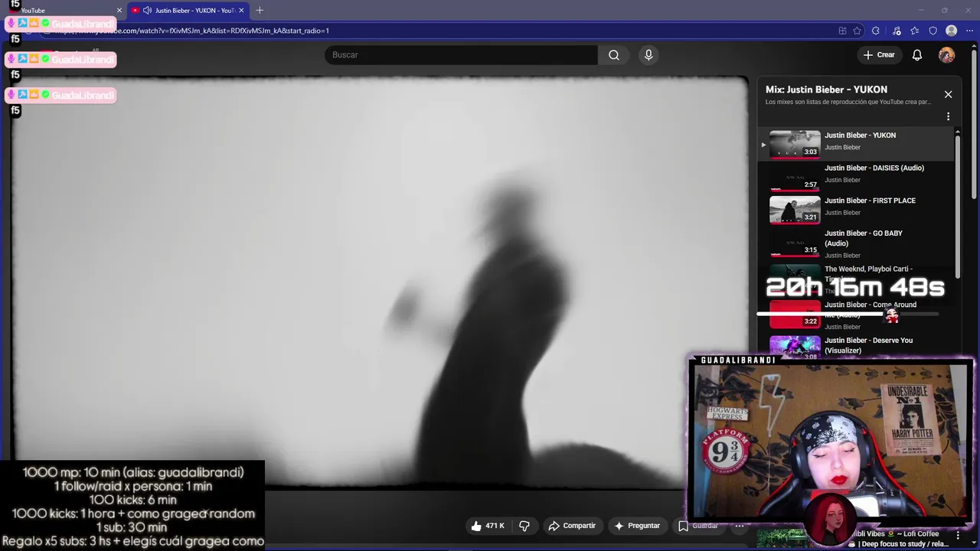Open the Mix playlist three-dot options

[x=948, y=117]
